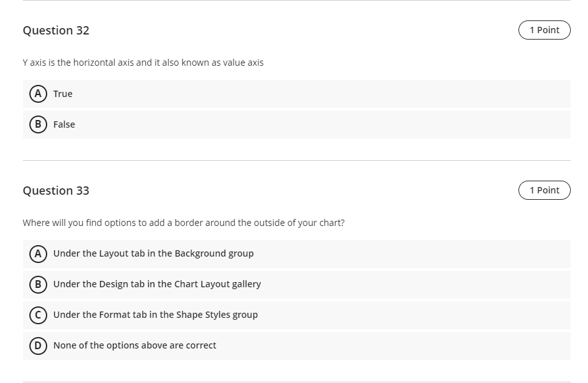Click the chart border question text
588x383 pixels.
pos(184,223)
